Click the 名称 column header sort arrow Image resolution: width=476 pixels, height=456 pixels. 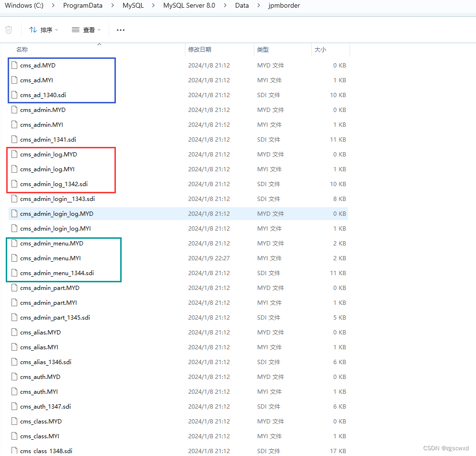coord(99,45)
